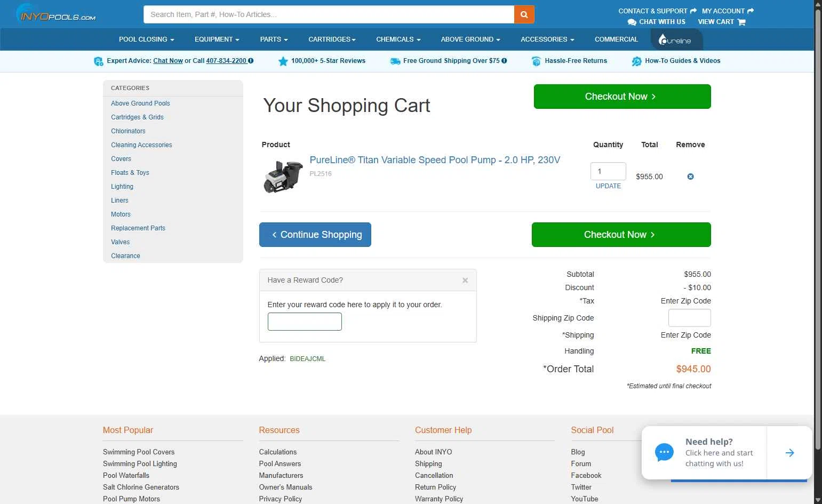822x504 pixels.
Task: Click the arrow in Need help widget
Action: (x=789, y=453)
